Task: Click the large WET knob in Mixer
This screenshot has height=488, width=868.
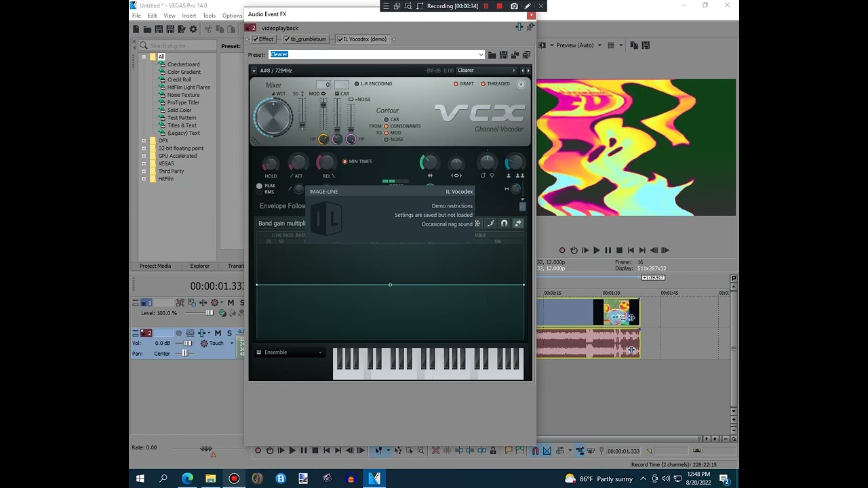Action: coord(274,118)
